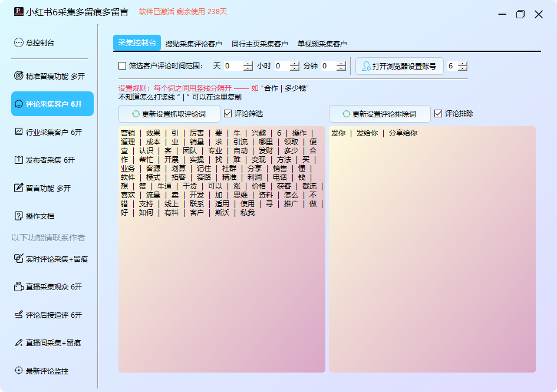Click the 留言功能 edit icon
Image resolution: width=557 pixels, height=392 pixels.
tap(19, 188)
